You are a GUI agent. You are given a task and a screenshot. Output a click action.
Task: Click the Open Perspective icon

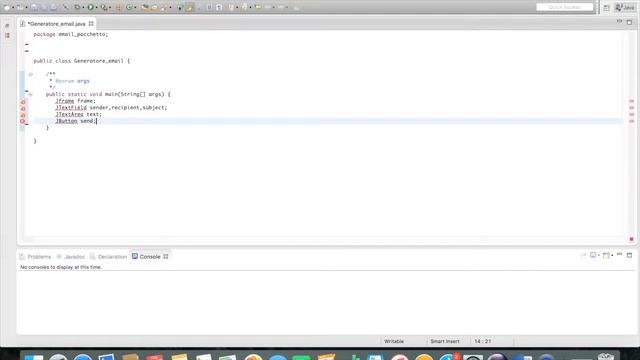607,8
